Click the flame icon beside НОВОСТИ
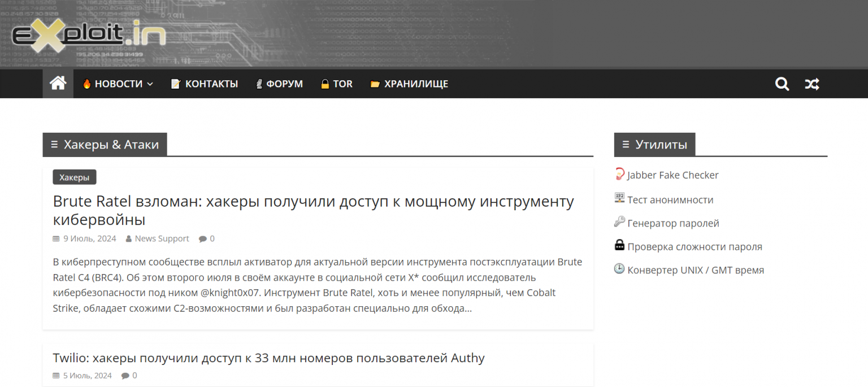The image size is (868, 387). pyautogui.click(x=87, y=83)
